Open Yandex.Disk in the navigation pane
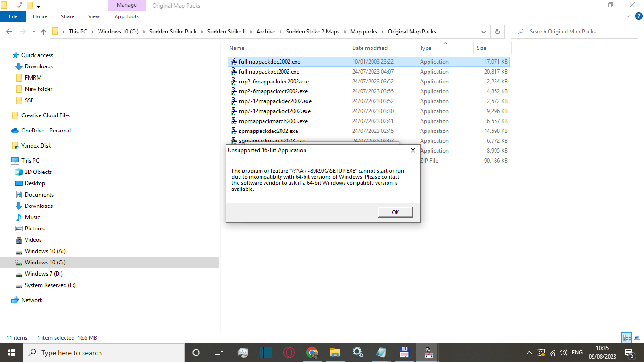Image resolution: width=644 pixels, height=362 pixels. coord(36,146)
